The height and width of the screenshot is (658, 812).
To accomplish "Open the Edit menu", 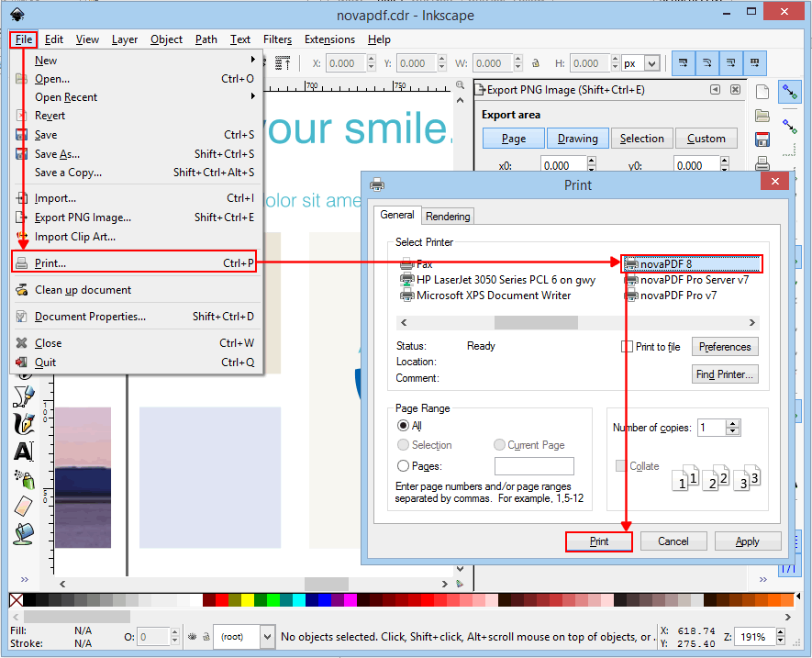I will tap(54, 39).
